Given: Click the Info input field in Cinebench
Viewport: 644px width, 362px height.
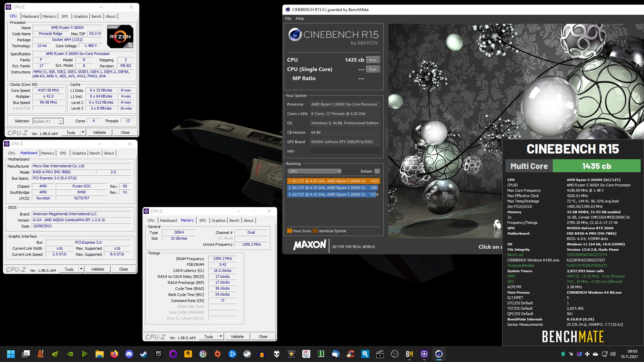Looking at the screenshot, I should (x=345, y=151).
